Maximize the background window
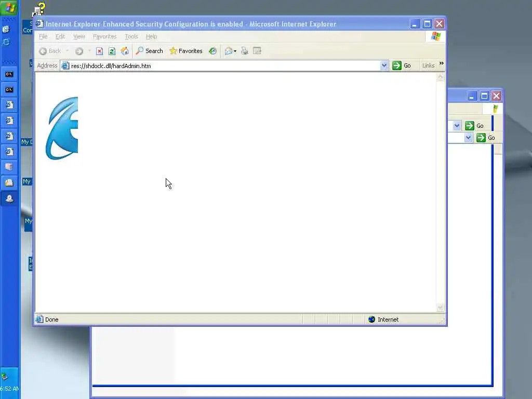The image size is (532, 399). (484, 96)
